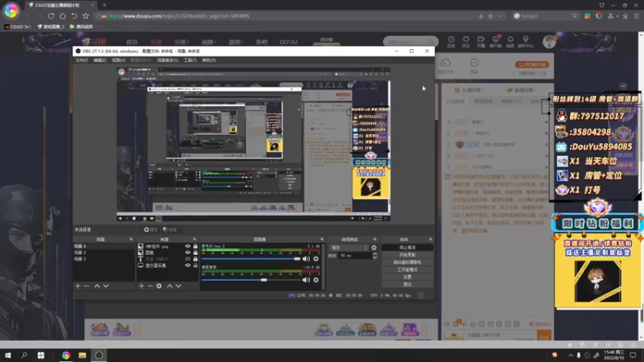644x362 pixels.
Task: Reload the browser page
Action: coord(51,16)
